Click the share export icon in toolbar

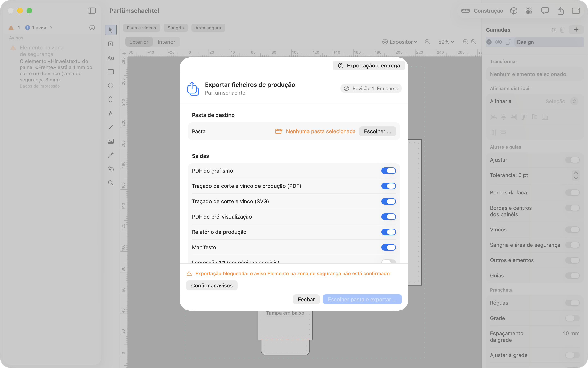click(x=561, y=11)
